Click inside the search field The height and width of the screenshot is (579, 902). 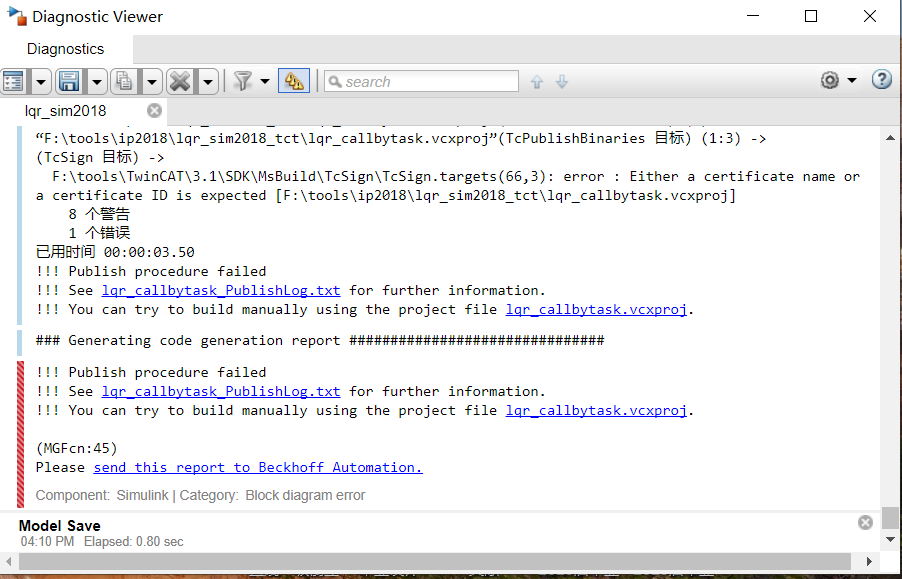click(x=422, y=82)
